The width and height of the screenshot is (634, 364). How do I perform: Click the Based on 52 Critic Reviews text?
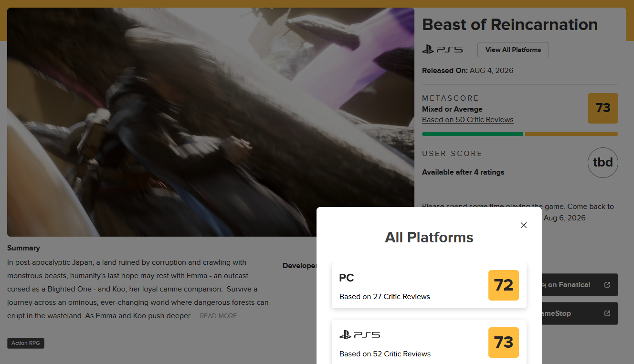pos(385,354)
